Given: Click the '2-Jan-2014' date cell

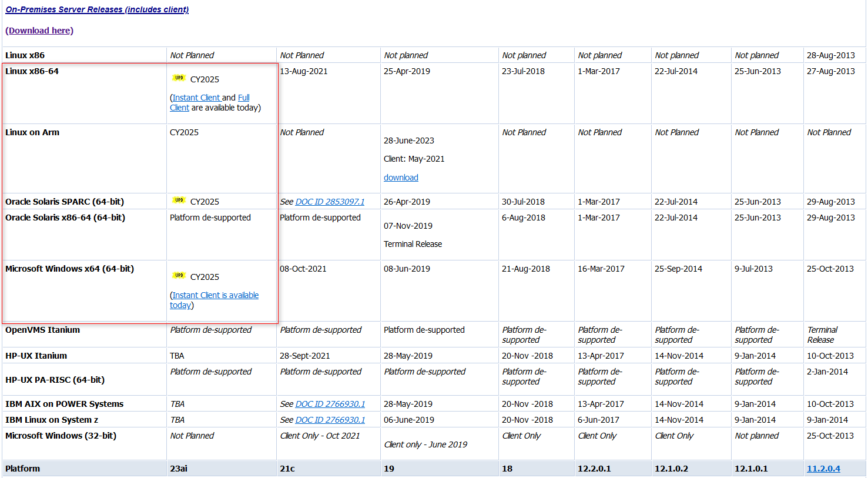Looking at the screenshot, I should pos(827,372).
